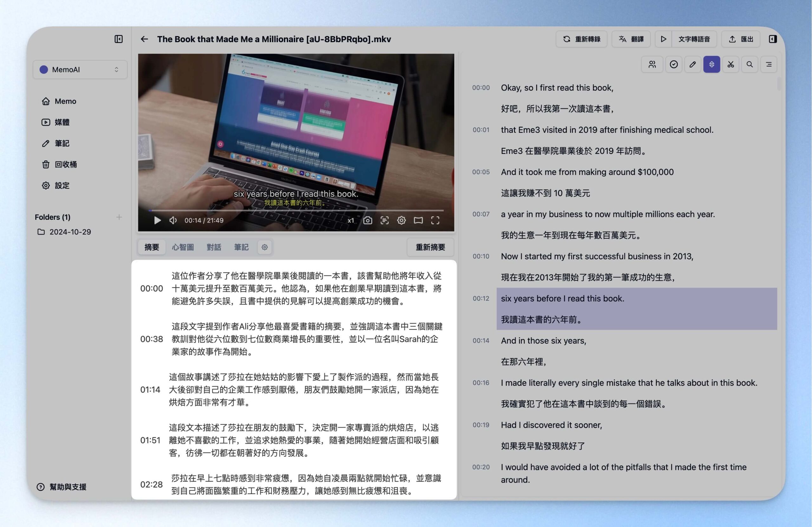
Task: Open 回收桶 trash in the sidebar
Action: click(59, 165)
